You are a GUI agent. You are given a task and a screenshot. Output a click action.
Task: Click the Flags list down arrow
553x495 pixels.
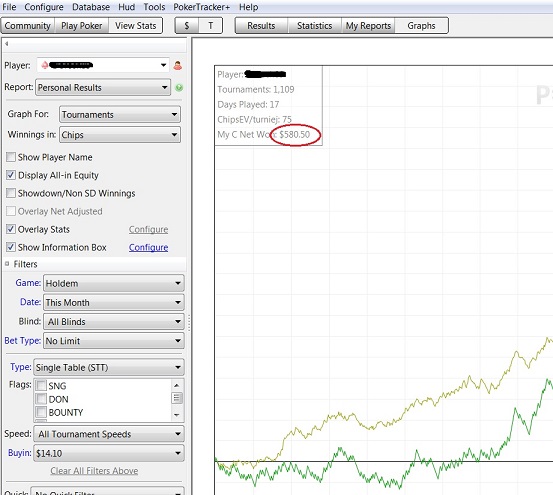[x=177, y=415]
